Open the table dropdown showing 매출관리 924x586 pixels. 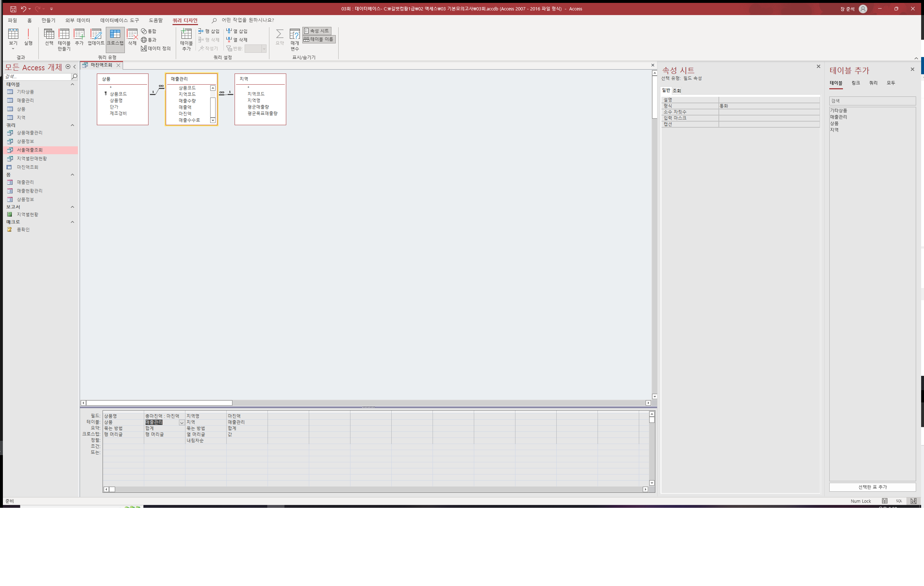182,422
